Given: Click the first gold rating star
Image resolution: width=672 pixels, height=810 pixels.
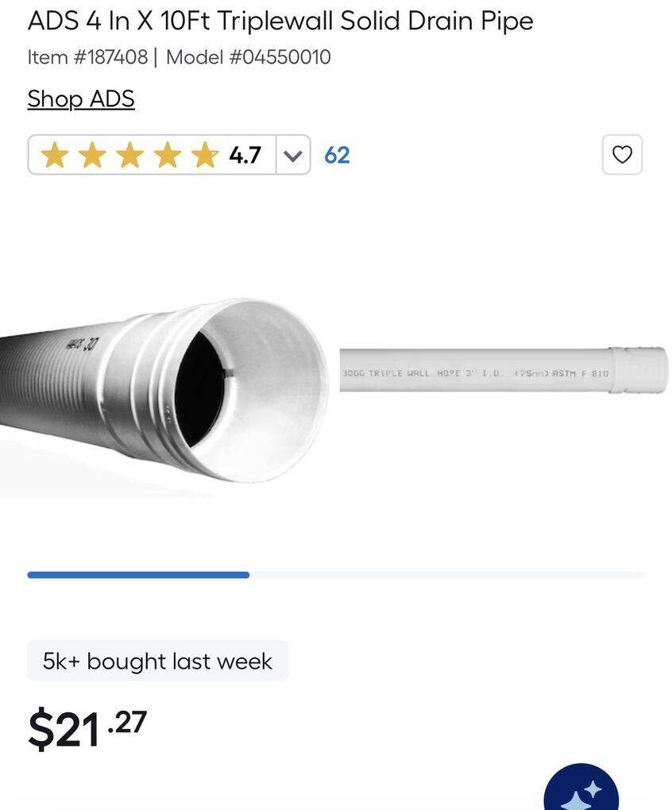Looking at the screenshot, I should click(54, 155).
